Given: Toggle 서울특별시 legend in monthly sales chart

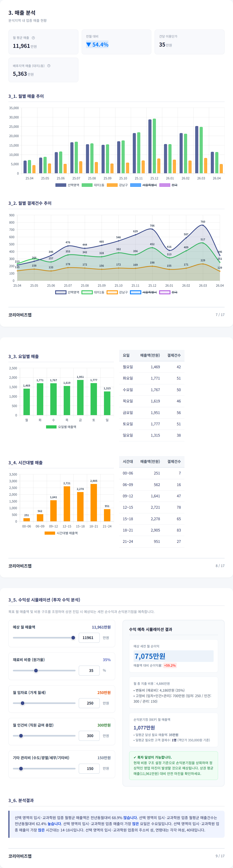Looking at the screenshot, I should (143, 185).
